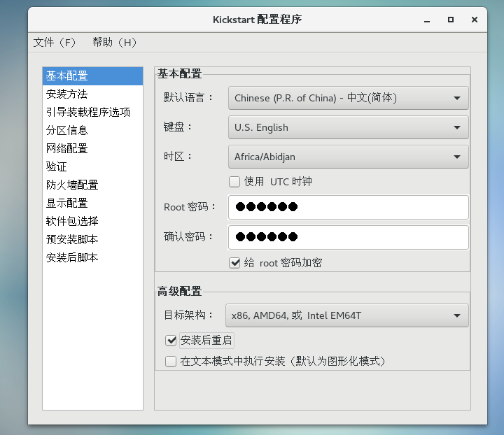Image resolution: width=504 pixels, height=435 pixels.
Task: Expand the 默认语言 dropdown
Action: point(348,98)
